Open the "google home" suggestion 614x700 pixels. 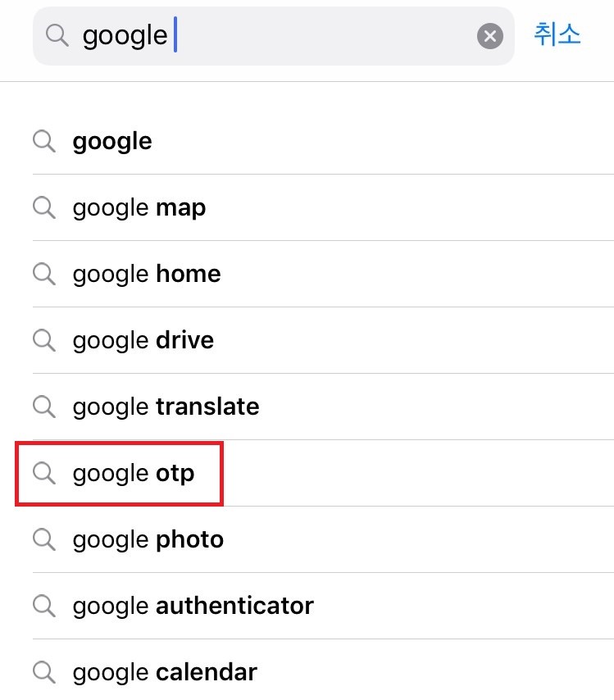pos(323,274)
